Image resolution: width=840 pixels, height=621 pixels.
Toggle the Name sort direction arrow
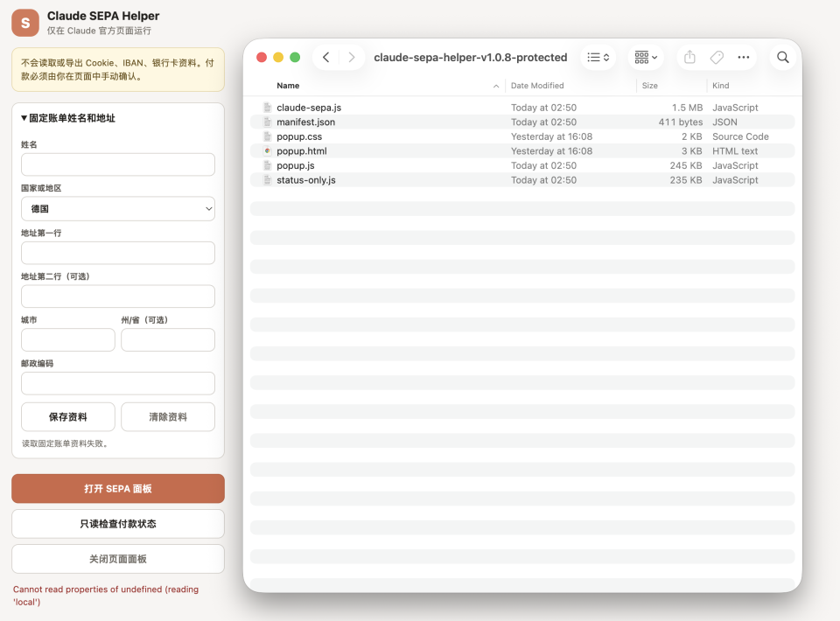point(496,87)
